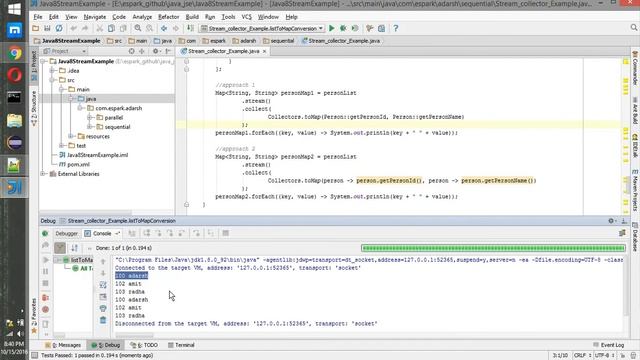
Task: Click the Windows Start button
Action: 14,9
